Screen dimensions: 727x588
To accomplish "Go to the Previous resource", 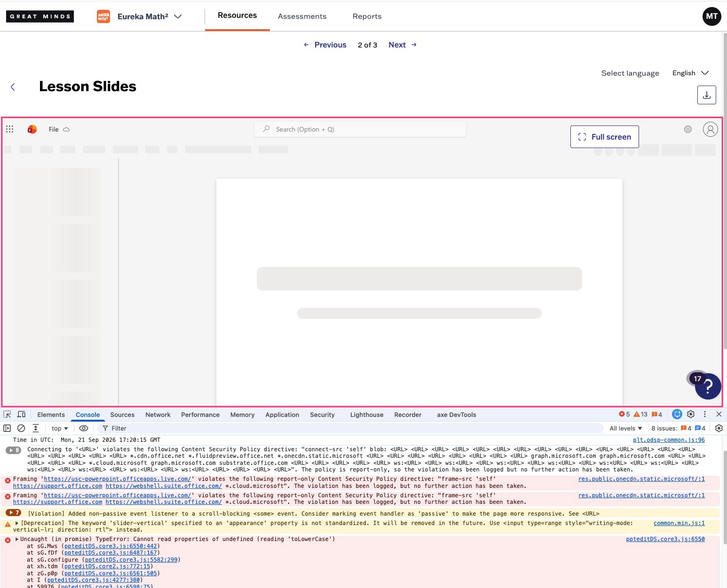I will click(325, 45).
